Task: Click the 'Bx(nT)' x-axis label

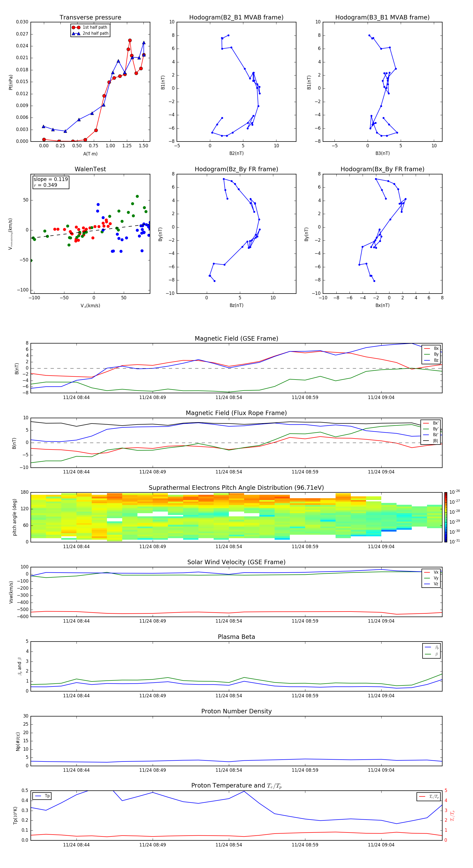Action: click(x=382, y=305)
